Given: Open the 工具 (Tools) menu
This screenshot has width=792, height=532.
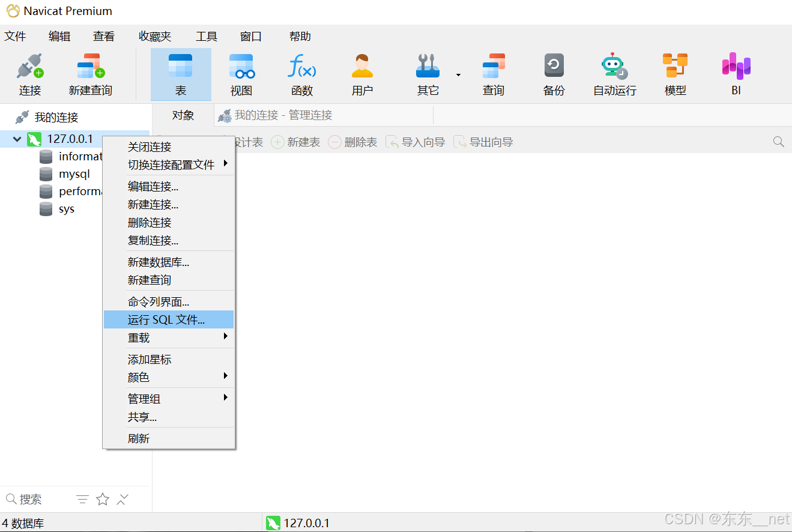Looking at the screenshot, I should (x=207, y=37).
